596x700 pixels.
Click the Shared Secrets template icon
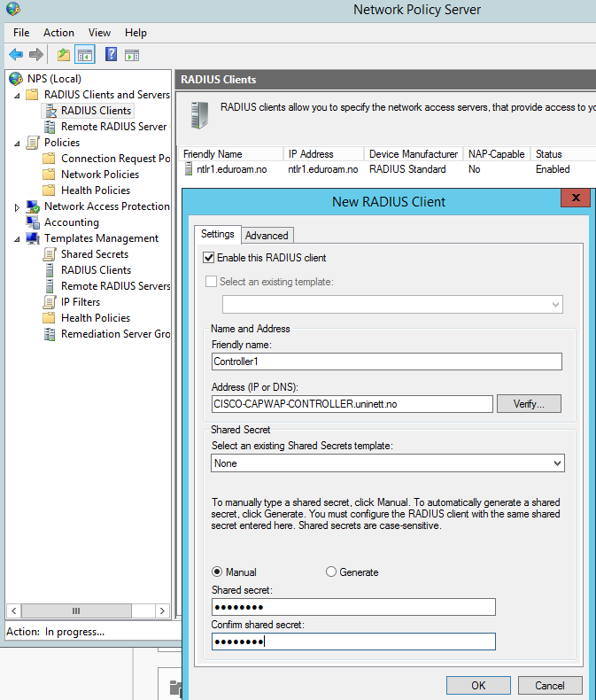(x=50, y=254)
